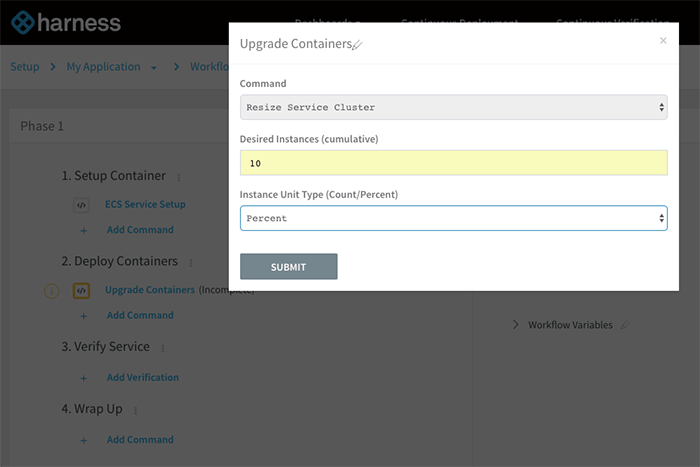
Task: Edit Workflow Variables pencil icon
Action: pos(625,325)
